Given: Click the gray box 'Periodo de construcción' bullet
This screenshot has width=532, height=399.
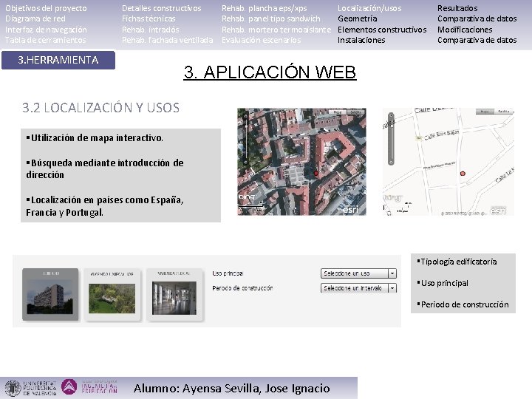Looking at the screenshot, I should 463,304.
